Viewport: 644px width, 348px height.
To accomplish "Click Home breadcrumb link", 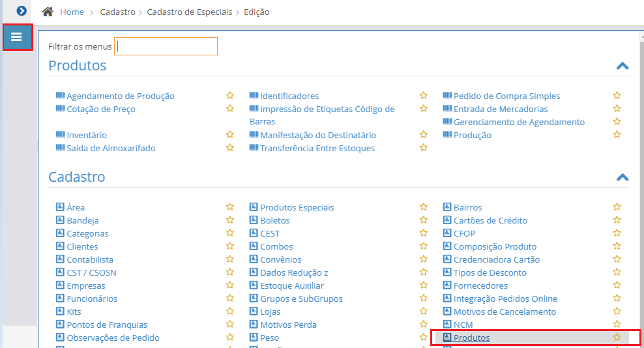I will coord(72,12).
